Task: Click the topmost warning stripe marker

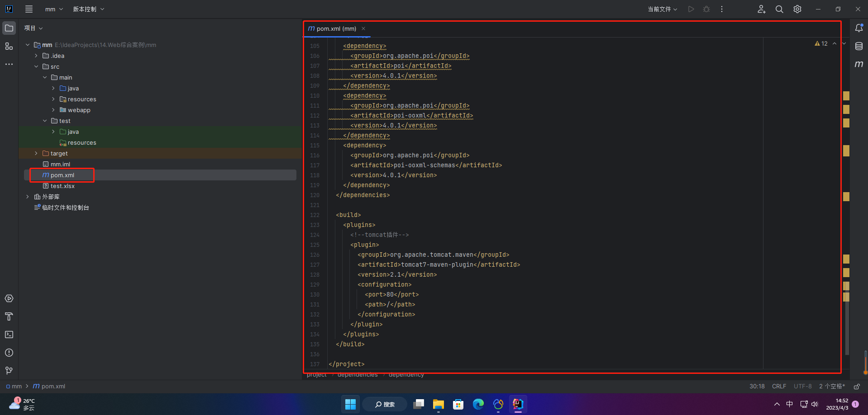Action: [846, 96]
